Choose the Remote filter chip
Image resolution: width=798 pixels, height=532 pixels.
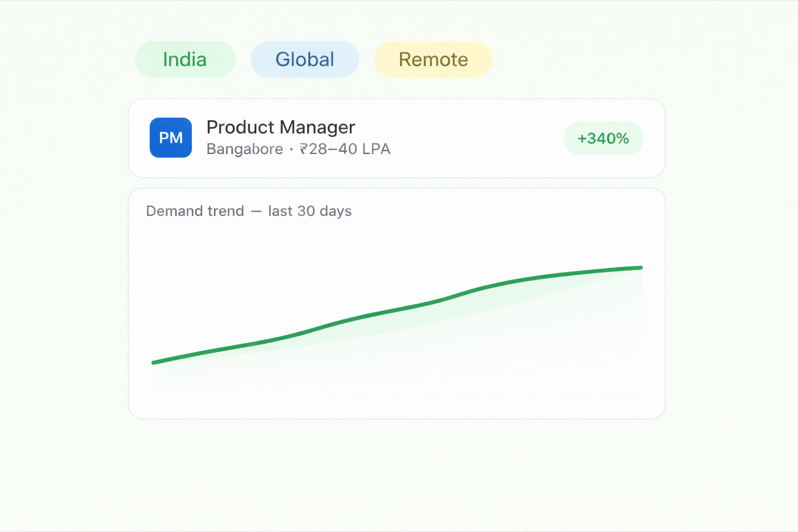(433, 60)
